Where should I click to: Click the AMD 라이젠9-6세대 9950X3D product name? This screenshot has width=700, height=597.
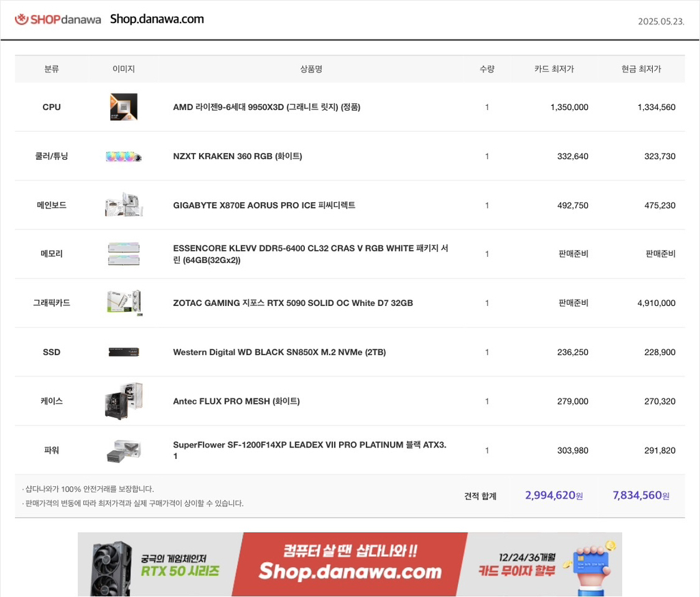[x=267, y=107]
